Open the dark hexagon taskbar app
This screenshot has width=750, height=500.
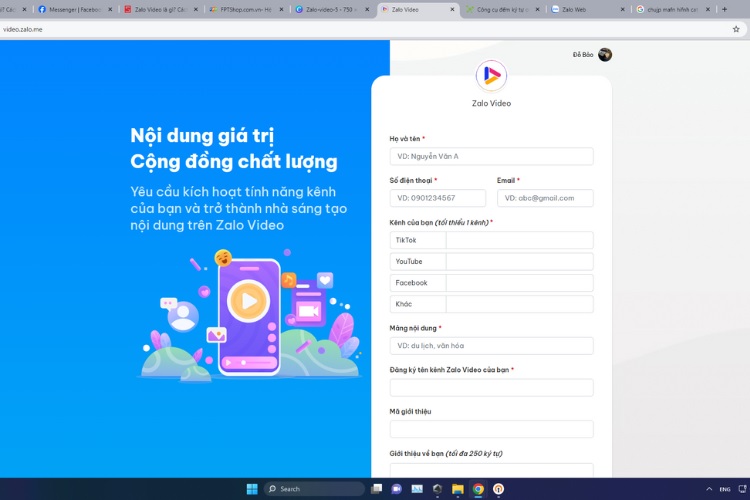437,489
